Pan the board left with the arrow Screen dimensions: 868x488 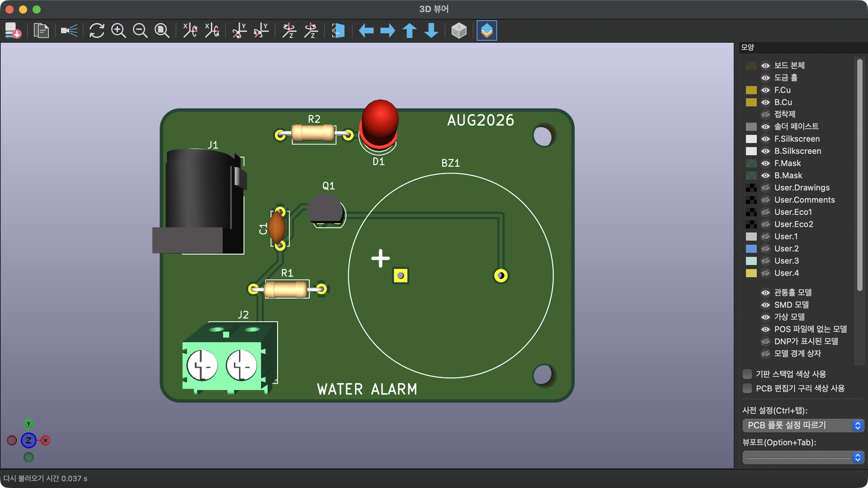pos(366,31)
